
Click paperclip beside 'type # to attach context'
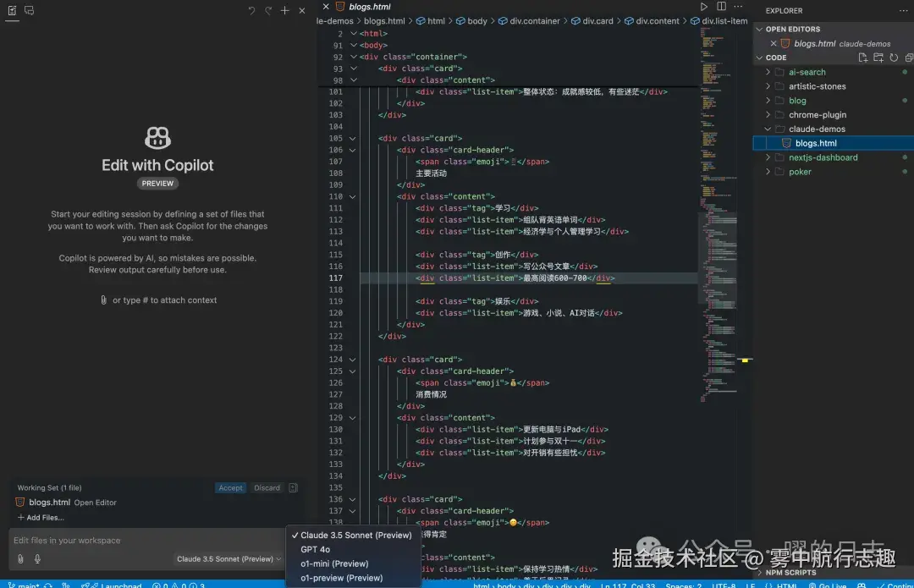pyautogui.click(x=104, y=300)
